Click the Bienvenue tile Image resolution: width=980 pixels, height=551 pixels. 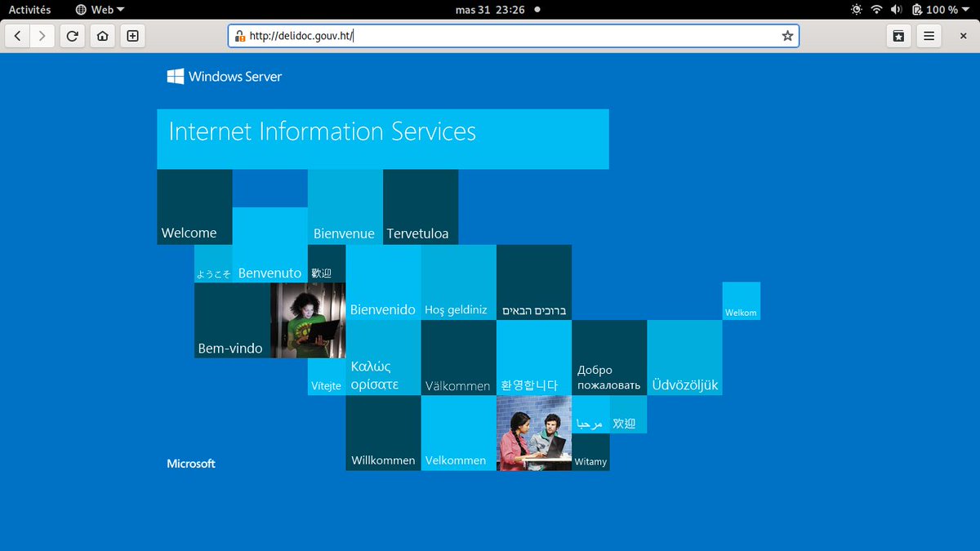pyautogui.click(x=345, y=207)
